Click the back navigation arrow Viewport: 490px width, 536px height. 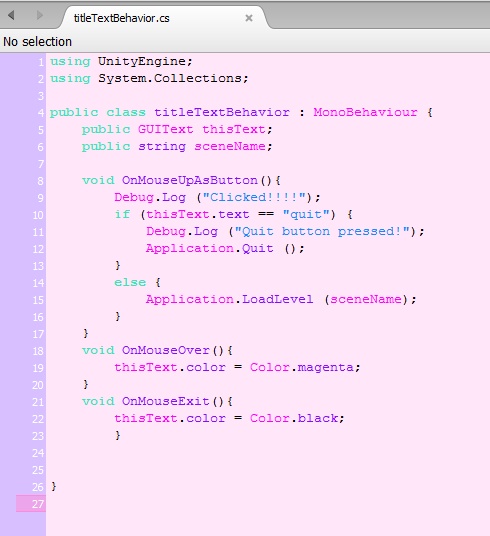(11, 15)
